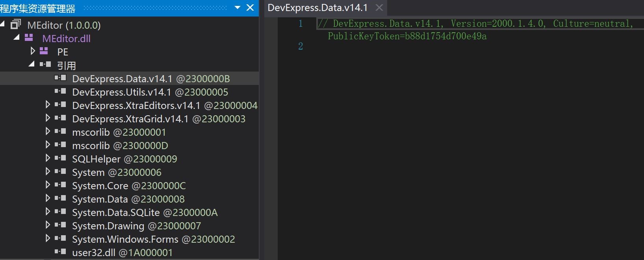
Task: Click DevExpress.XtraEditors.v14.1 reference icon
Action: coord(60,105)
